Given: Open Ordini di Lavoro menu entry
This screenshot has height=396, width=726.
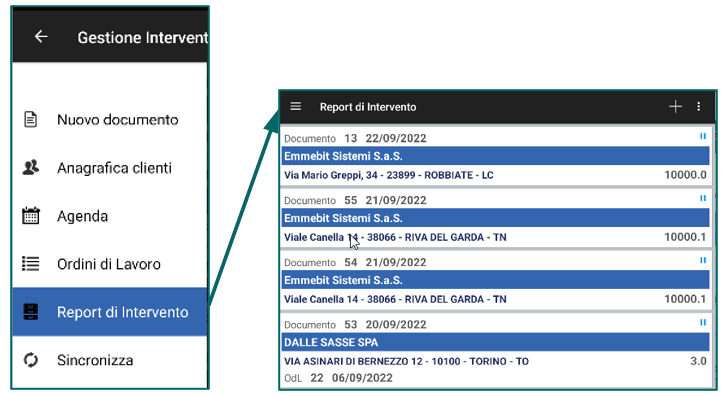Looking at the screenshot, I should 110,264.
